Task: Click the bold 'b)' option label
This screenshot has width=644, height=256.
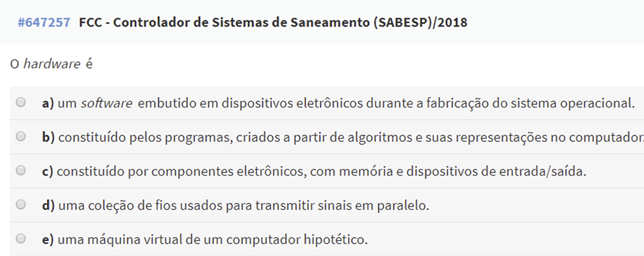Action: click(48, 137)
